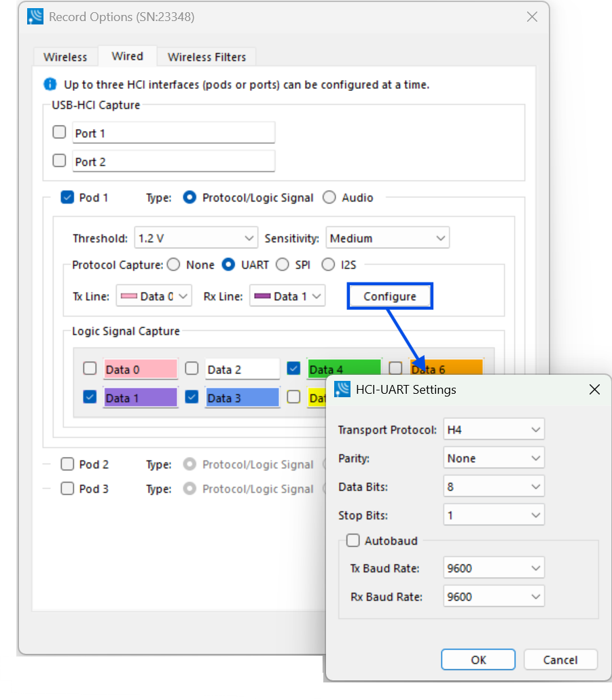Select the Wired tab

127,56
